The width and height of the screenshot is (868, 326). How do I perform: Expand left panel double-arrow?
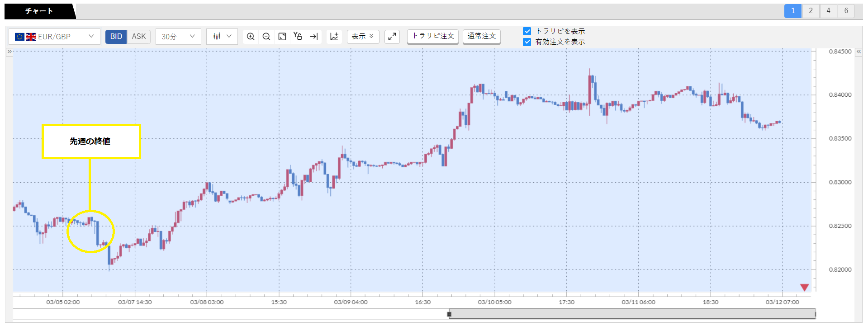click(x=9, y=52)
